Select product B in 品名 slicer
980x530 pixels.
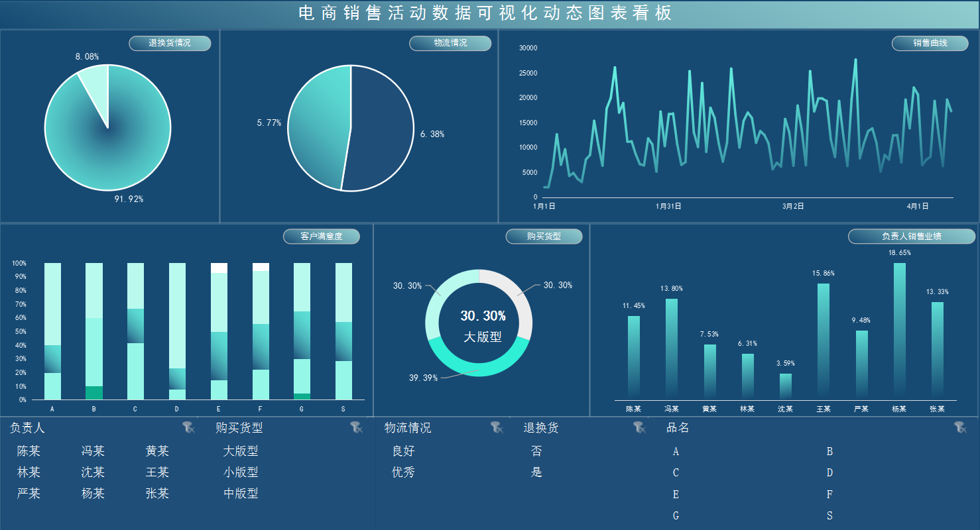pos(829,452)
